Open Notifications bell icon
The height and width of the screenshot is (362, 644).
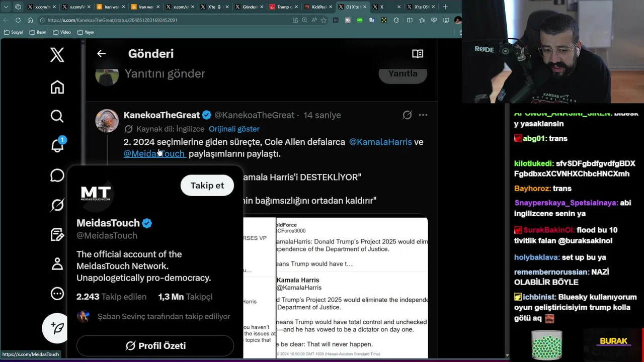click(x=57, y=145)
